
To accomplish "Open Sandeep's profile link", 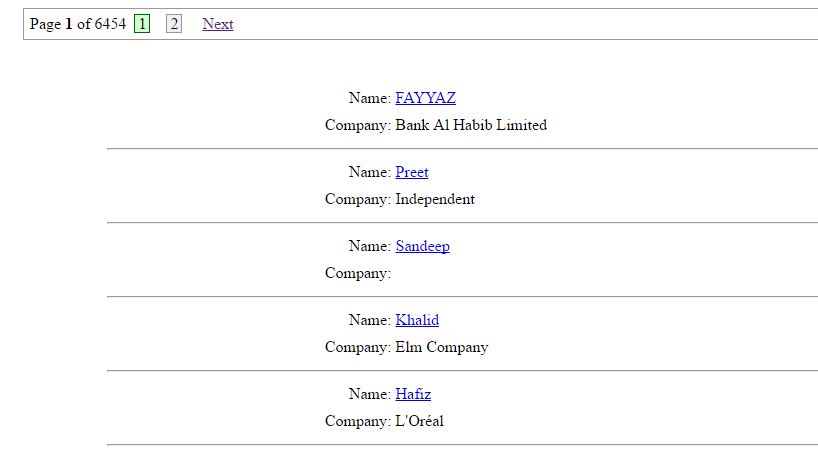I will (x=422, y=246).
